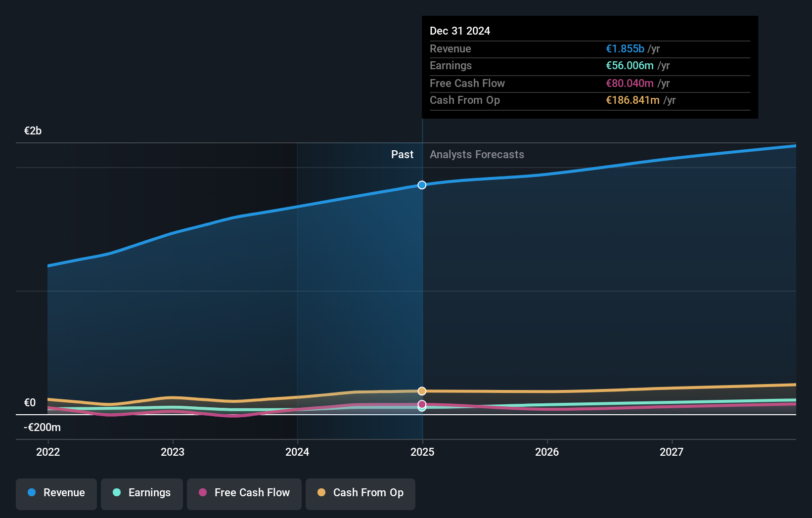Viewport: 812px width, 518px height.
Task: Click the €1.855b revenue value in tooltip
Action: click(625, 48)
